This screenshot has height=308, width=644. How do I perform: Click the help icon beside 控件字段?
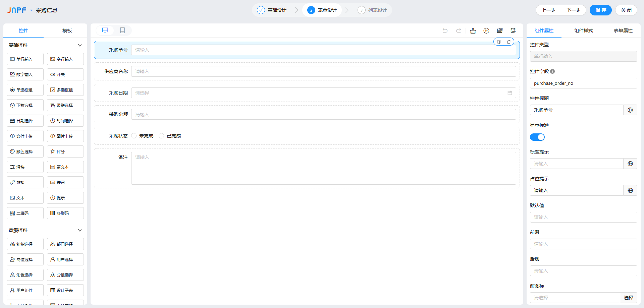(x=552, y=71)
